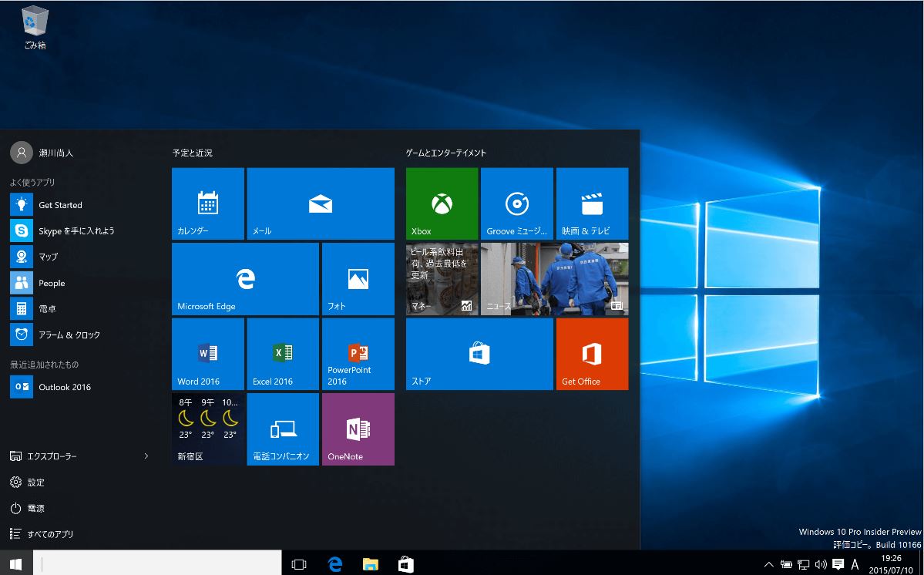Image resolution: width=924 pixels, height=575 pixels.
Task: Launch Edge from the taskbar
Action: tap(334, 564)
